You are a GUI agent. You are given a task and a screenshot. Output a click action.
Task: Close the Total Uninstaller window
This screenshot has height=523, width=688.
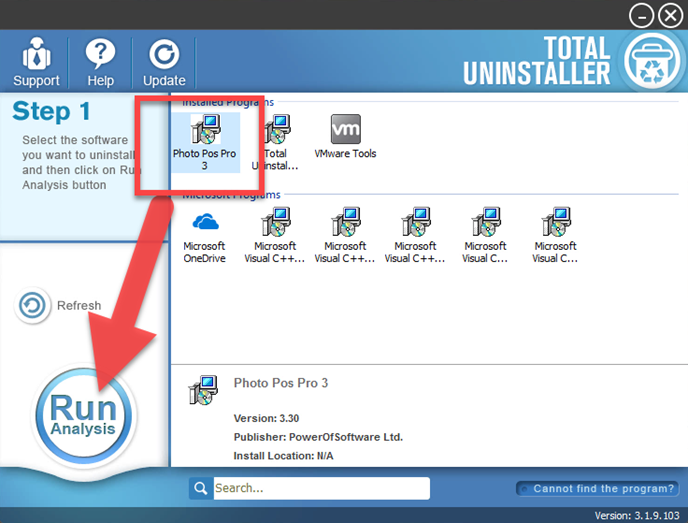click(x=671, y=16)
